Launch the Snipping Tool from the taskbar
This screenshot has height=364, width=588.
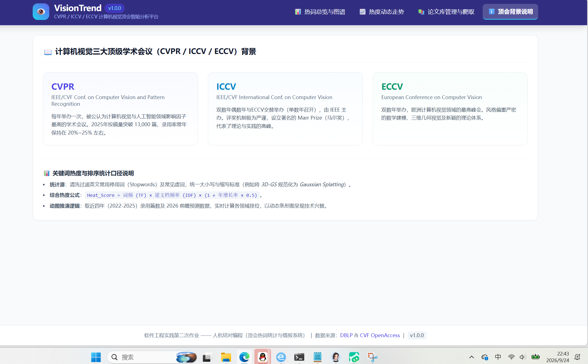[x=372, y=357]
